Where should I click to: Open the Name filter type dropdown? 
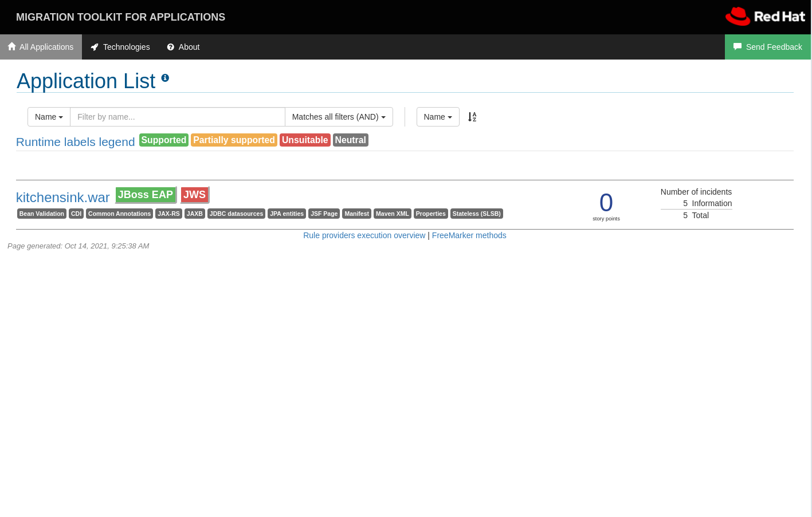point(49,117)
